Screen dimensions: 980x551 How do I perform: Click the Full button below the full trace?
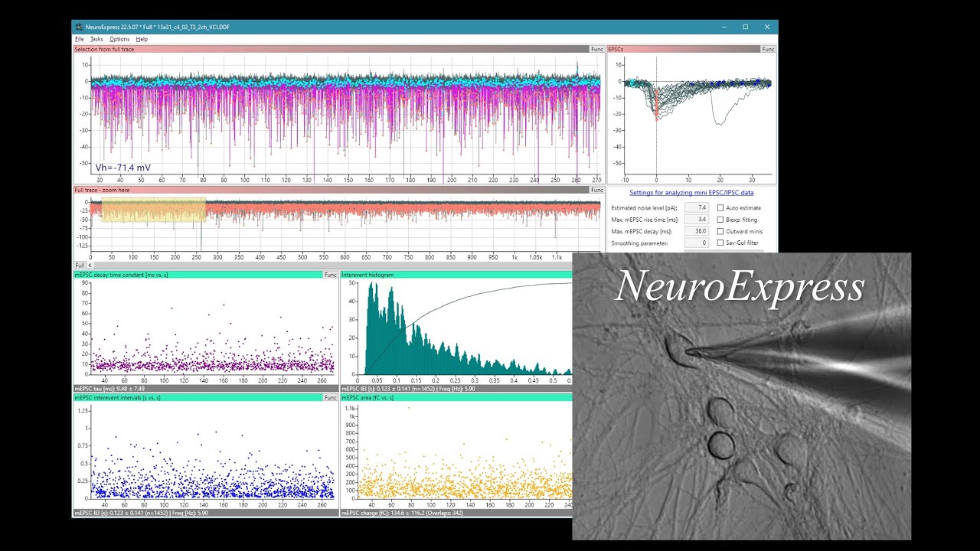(x=79, y=266)
